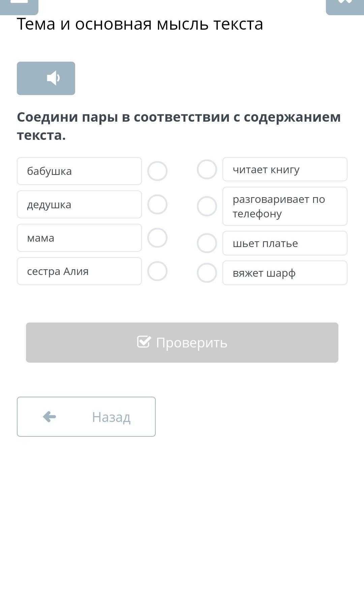Click the мама answer box

coord(79,238)
